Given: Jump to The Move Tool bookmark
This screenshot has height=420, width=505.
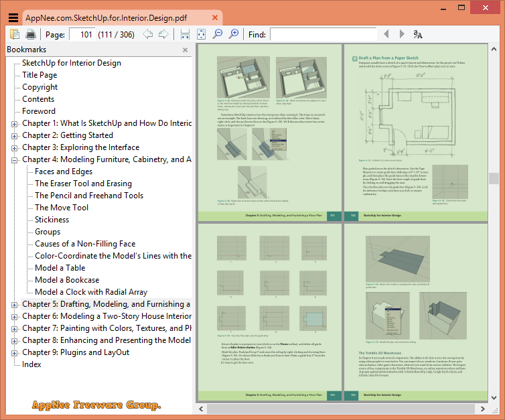Looking at the screenshot, I should (x=62, y=208).
